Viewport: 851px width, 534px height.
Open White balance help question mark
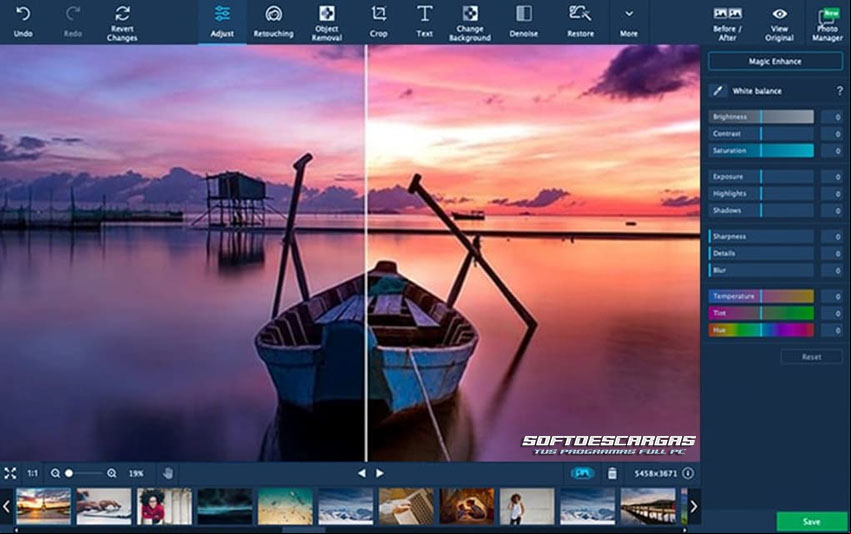tap(839, 91)
